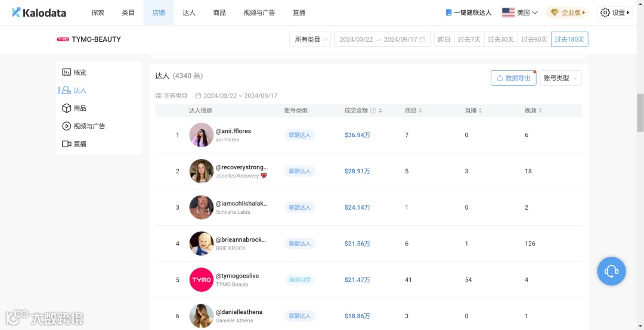Image resolution: width=644 pixels, height=330 pixels.
Task: Sort by 直播 column arrows
Action: click(480, 110)
